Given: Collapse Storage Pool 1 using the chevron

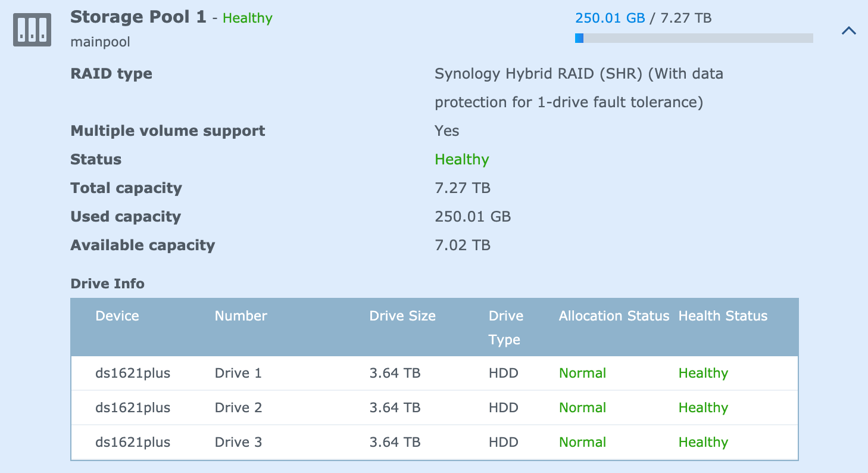Looking at the screenshot, I should pos(848,30).
